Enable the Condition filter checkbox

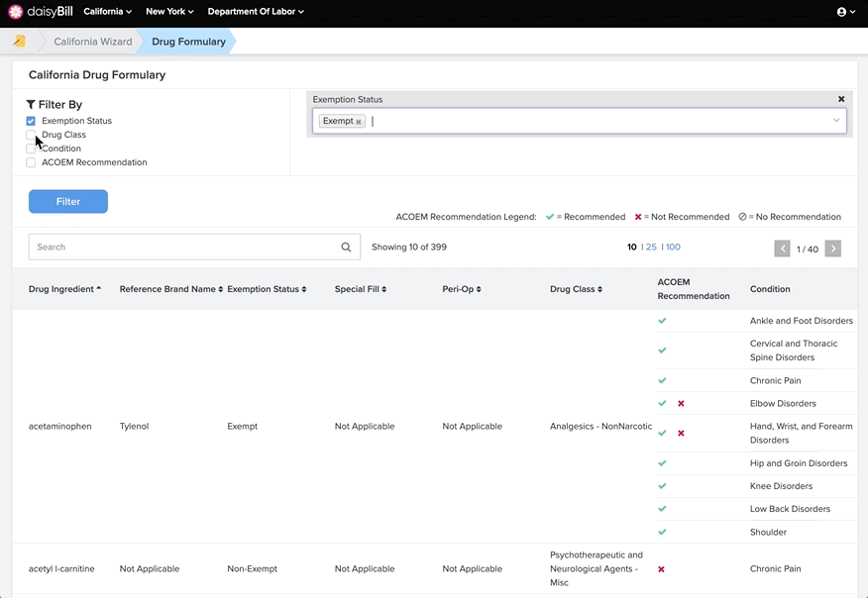pyautogui.click(x=31, y=149)
